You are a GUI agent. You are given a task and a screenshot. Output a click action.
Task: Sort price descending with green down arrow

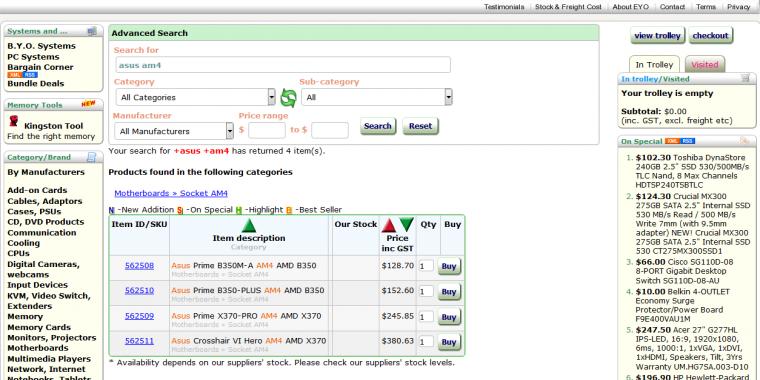coord(407,225)
